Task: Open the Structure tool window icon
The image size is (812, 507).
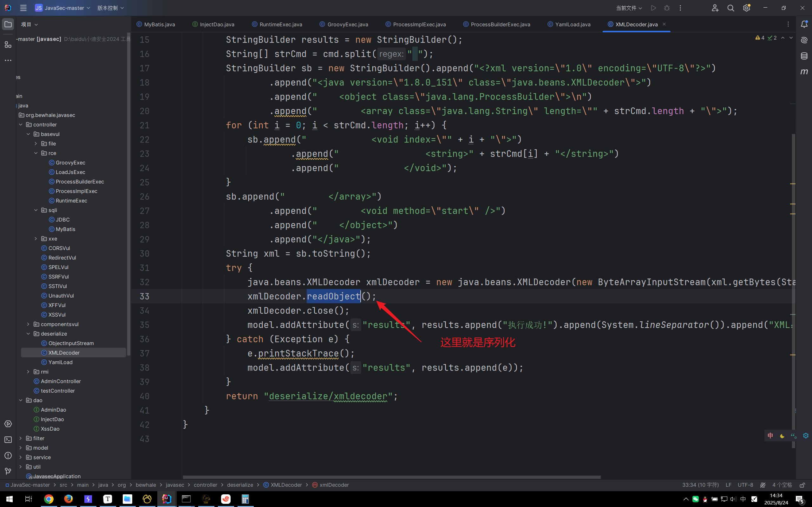Action: click(x=8, y=44)
